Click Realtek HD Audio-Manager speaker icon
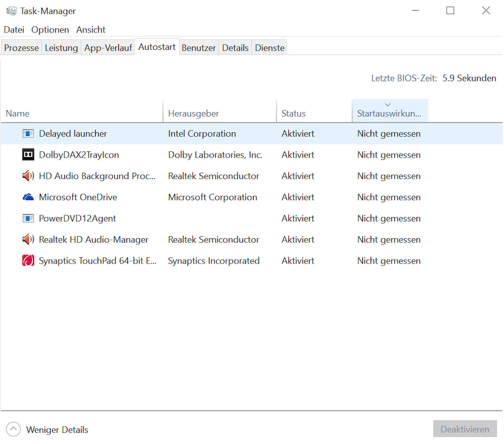Viewport: 504px width, 444px height. pyautogui.click(x=28, y=240)
